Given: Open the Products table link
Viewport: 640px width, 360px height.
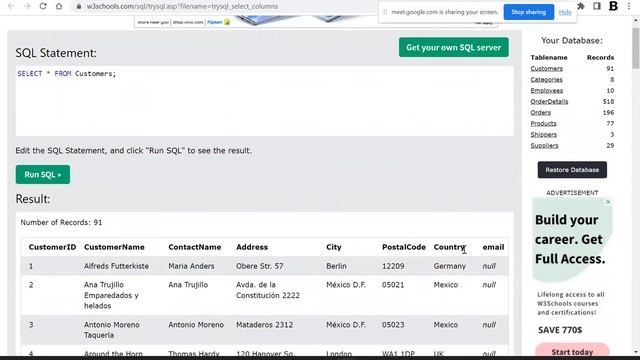Looking at the screenshot, I should click(x=543, y=124).
